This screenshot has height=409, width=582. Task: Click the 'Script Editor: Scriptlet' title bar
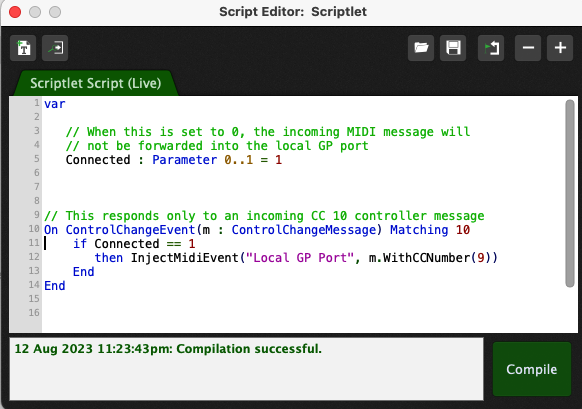point(292,12)
